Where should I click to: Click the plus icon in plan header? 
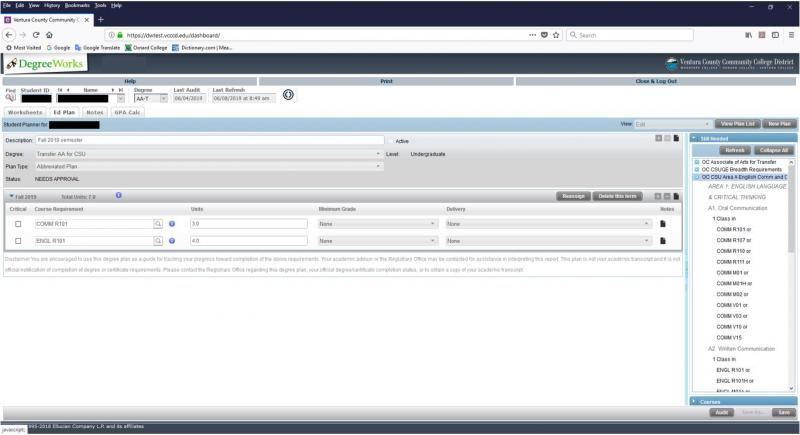[659, 138]
